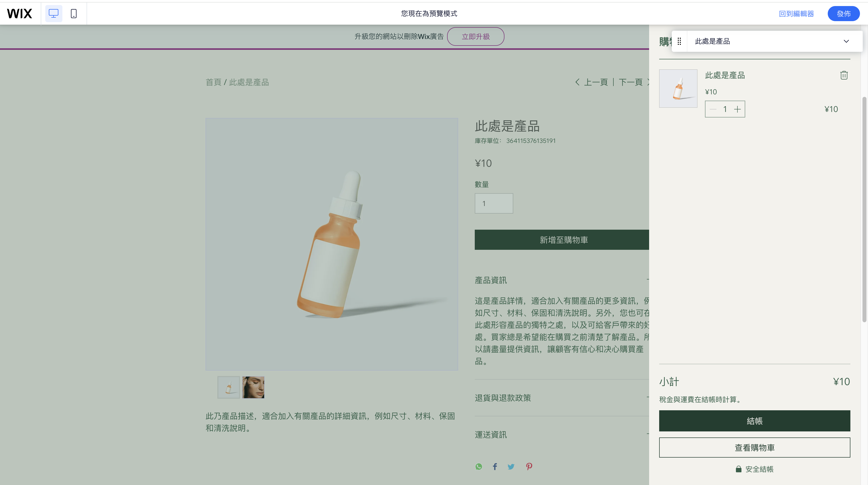Switch to desktop preview mode icon
This screenshot has width=868, height=485.
tap(54, 14)
